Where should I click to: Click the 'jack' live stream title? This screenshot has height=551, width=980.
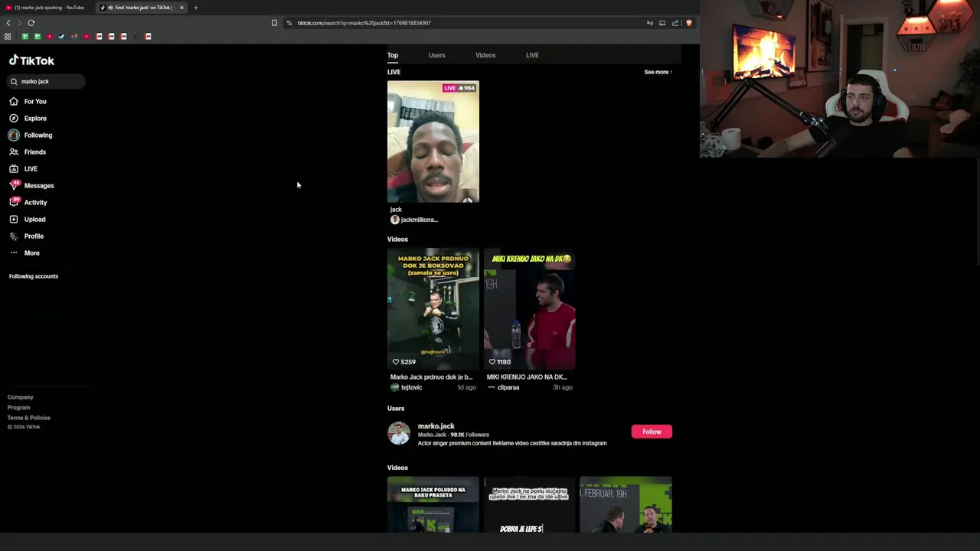pos(396,210)
